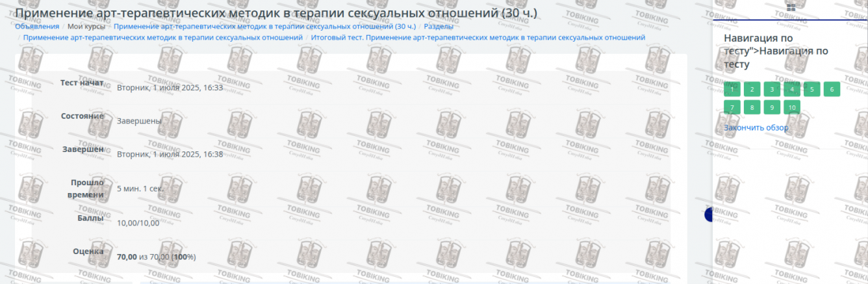Jump to question 6 in test navigation
868x284 pixels.
[832, 90]
